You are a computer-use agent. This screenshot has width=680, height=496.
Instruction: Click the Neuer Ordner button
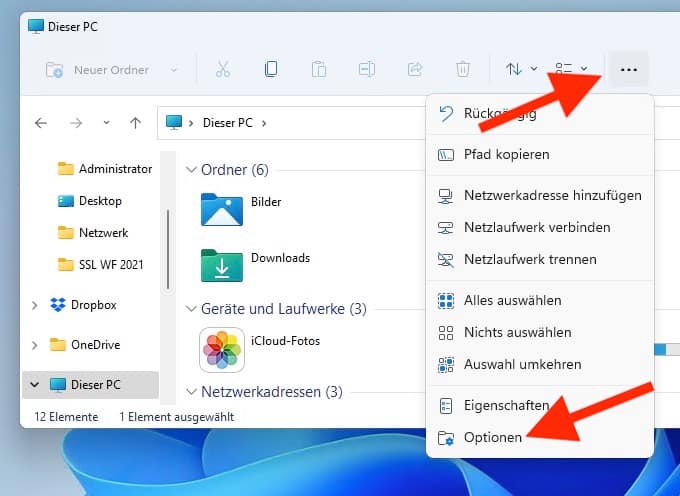(x=110, y=70)
